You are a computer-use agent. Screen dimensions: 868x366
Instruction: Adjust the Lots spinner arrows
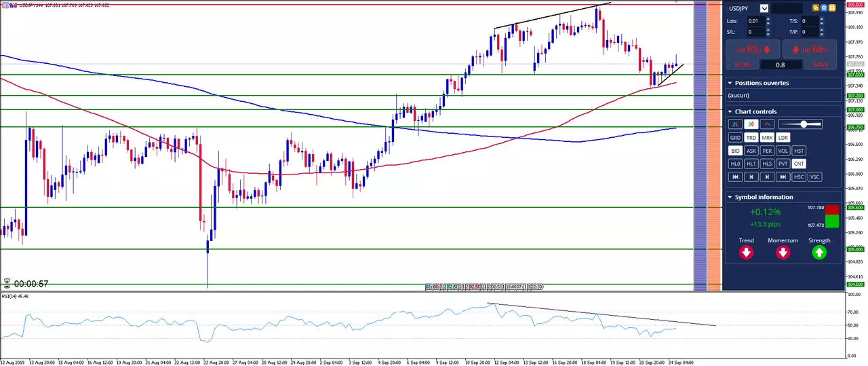pyautogui.click(x=768, y=21)
